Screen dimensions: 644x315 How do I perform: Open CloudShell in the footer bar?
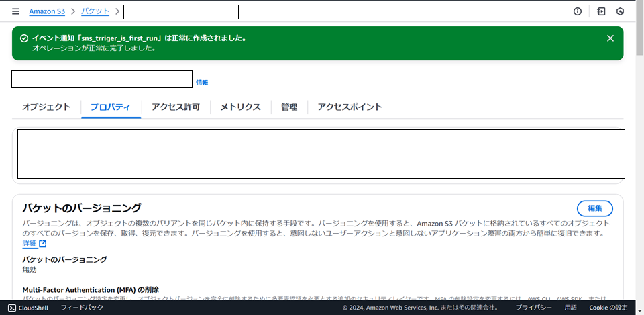pyautogui.click(x=28, y=308)
